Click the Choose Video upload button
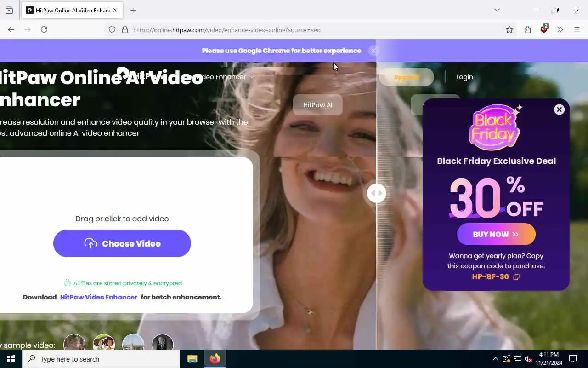The image size is (588, 368). point(122,243)
